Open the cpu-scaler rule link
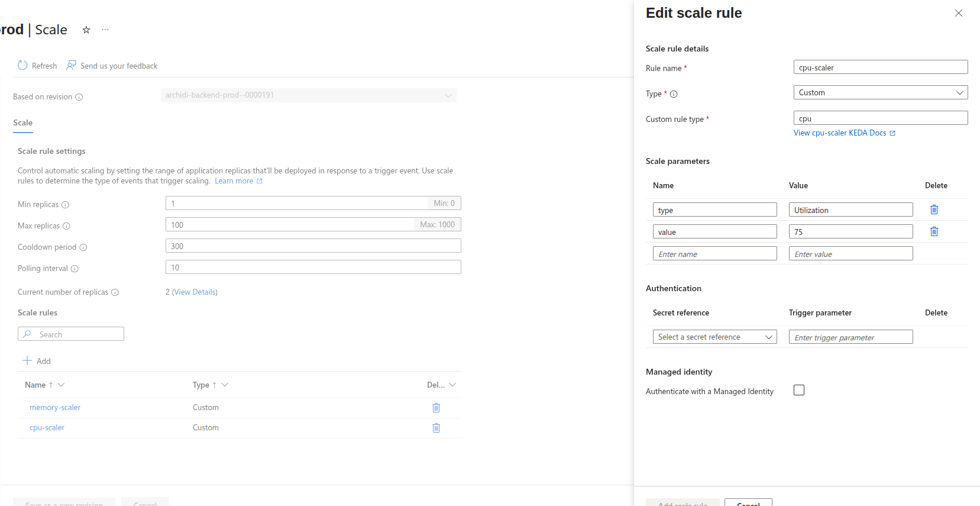Viewport: 980px width, 506px height. pyautogui.click(x=47, y=428)
